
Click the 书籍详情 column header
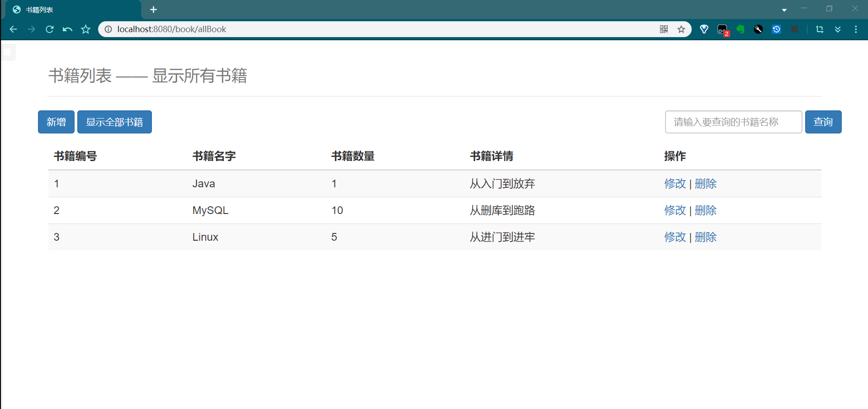click(x=492, y=156)
